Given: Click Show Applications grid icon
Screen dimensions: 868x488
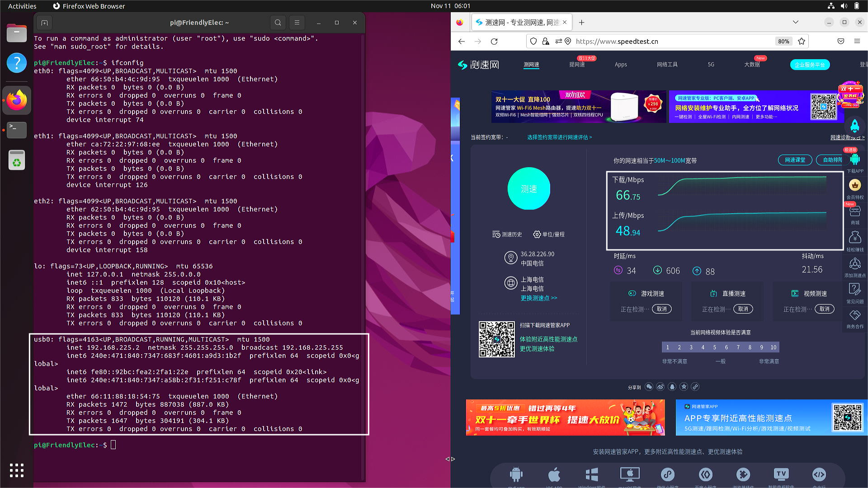Looking at the screenshot, I should pos(17,470).
